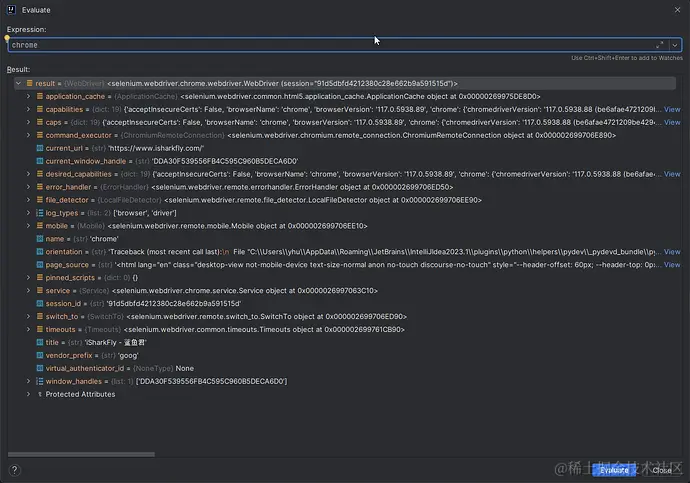Click the service object icon
This screenshot has width=690, height=483.
[x=40, y=291]
